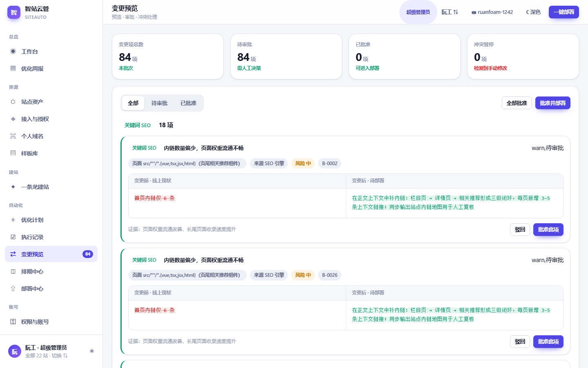Viewport: 588px width, 368px height.
Task: Switch to the 已批准 tab
Action: (x=188, y=103)
